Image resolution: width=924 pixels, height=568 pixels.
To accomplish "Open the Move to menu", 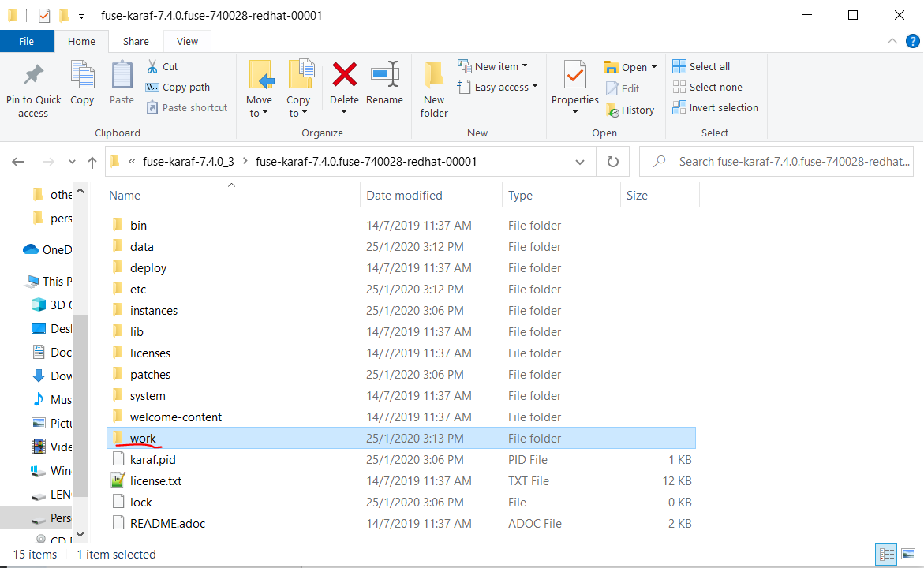I will [260, 88].
